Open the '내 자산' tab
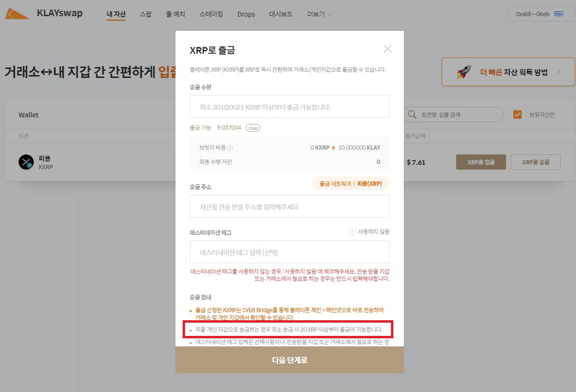The image size is (576, 392). 116,14
